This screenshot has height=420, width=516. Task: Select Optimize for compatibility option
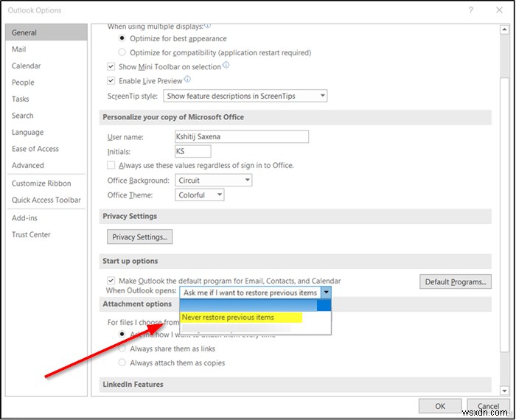(122, 52)
